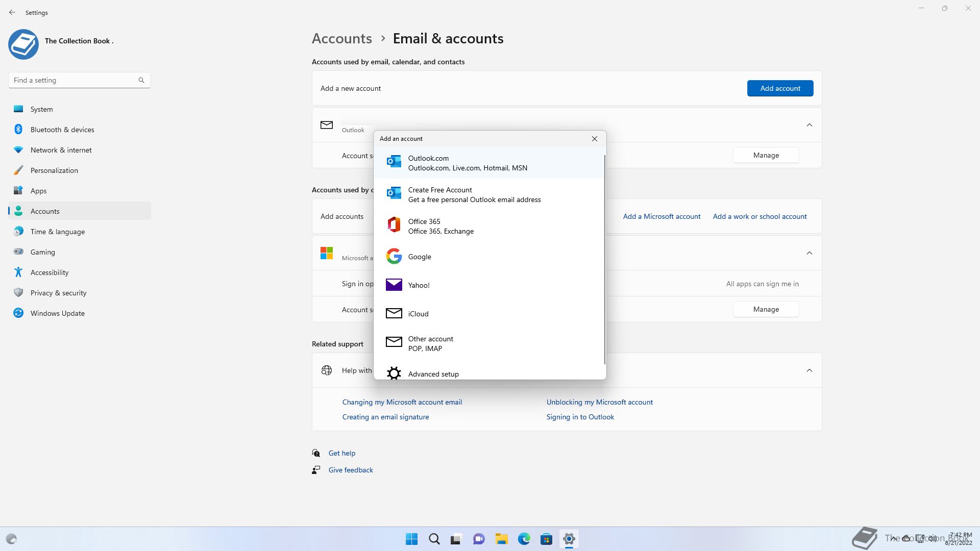This screenshot has width=980, height=551.
Task: Click Manage for the Outlook account
Action: (766, 155)
